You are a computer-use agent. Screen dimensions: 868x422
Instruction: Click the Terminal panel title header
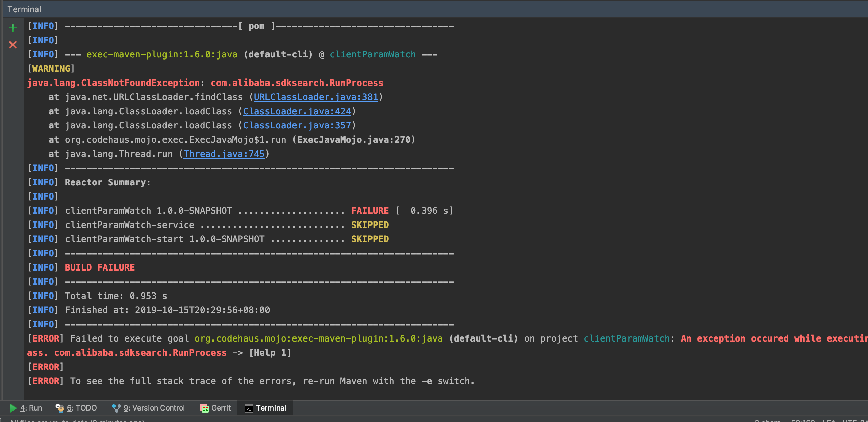[x=24, y=9]
